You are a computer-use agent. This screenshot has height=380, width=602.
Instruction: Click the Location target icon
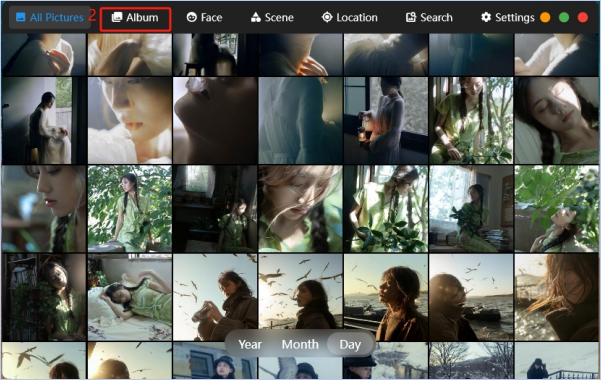point(327,17)
